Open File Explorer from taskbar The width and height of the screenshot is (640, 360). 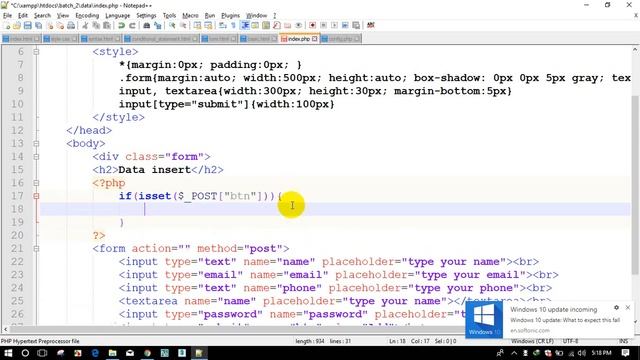point(112,353)
